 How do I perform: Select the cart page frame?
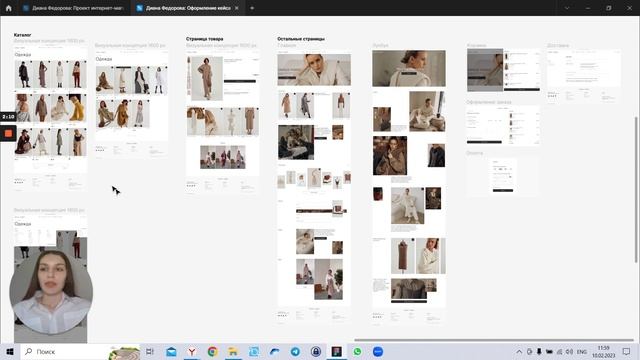[x=503, y=70]
